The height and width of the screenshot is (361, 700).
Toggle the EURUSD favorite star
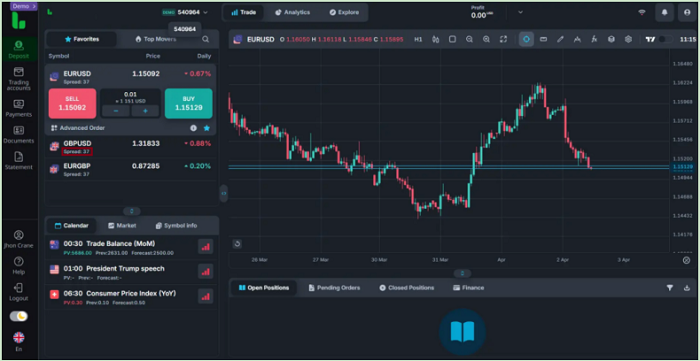pos(207,128)
